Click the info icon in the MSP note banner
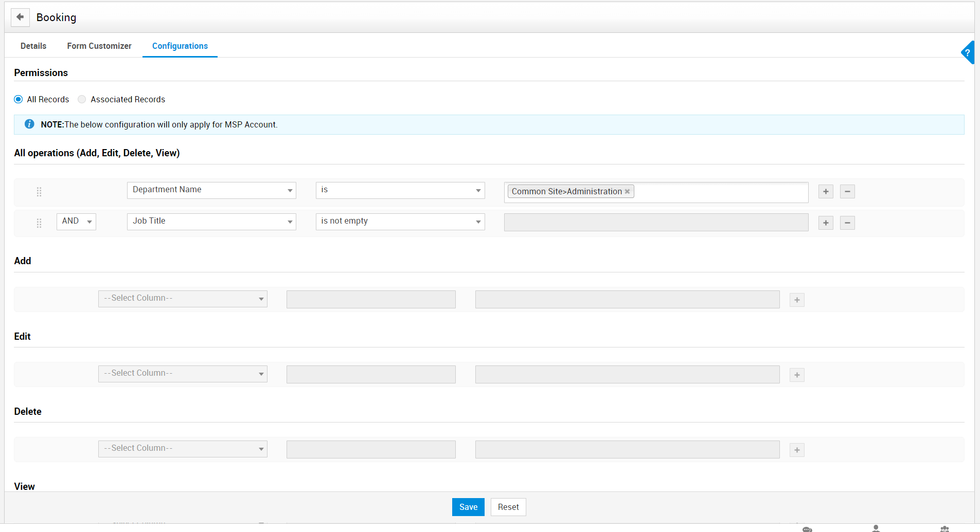The image size is (980, 532). 29,124
